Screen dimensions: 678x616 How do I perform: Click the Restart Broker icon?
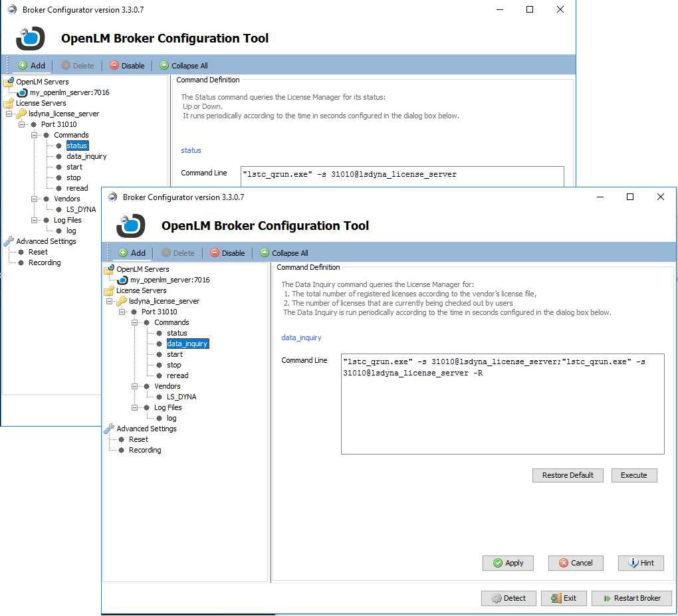click(608, 598)
